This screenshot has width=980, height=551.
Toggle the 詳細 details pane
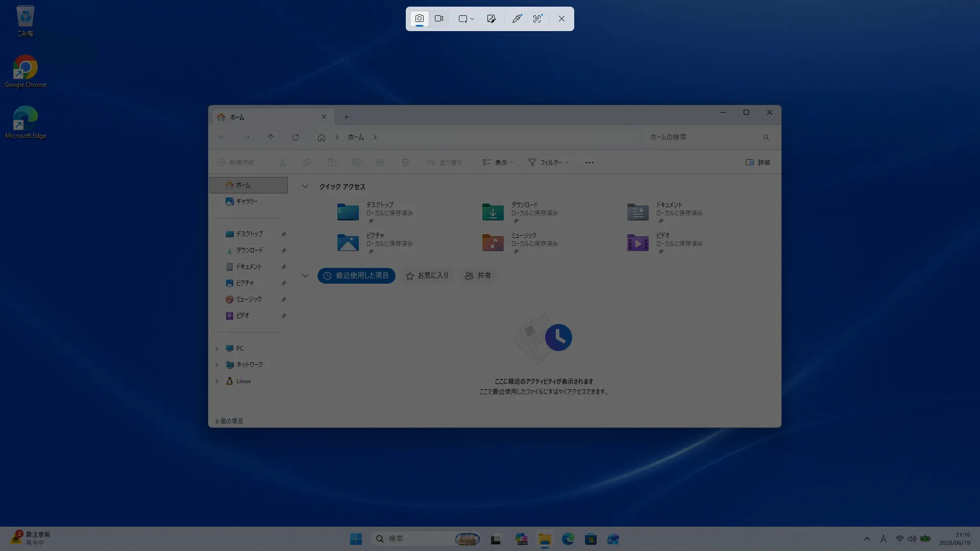pos(758,162)
